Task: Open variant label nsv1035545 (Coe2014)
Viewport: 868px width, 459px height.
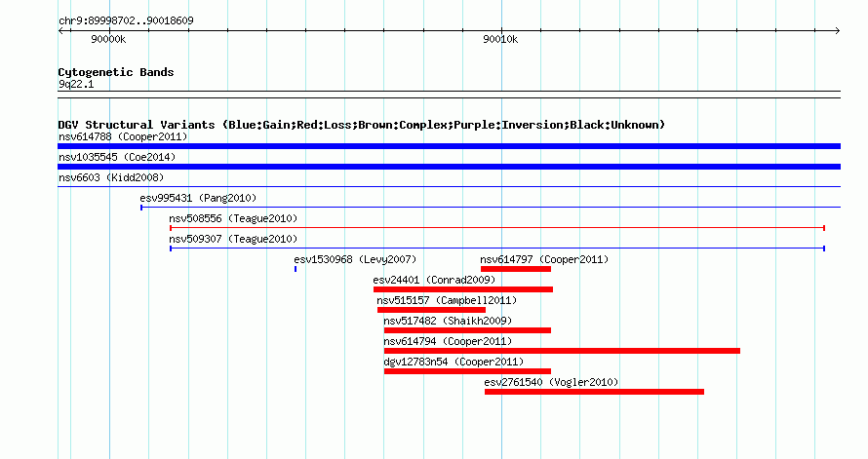Action: (117, 157)
